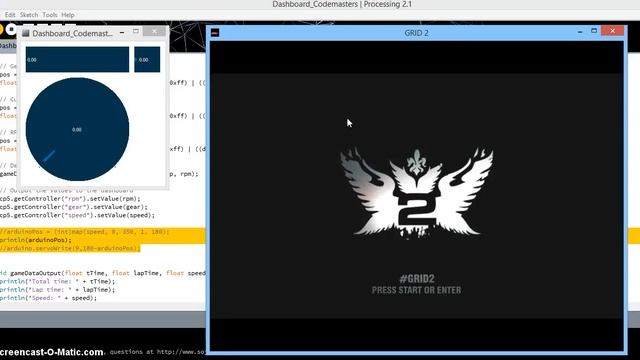This screenshot has height=360, width=640.
Task: Click the #GRID2 hashtag text
Action: click(x=416, y=279)
